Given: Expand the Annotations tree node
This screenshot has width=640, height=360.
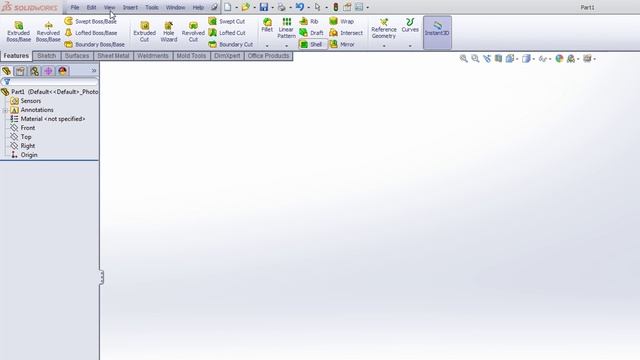Looking at the screenshot, I should 5,110.
